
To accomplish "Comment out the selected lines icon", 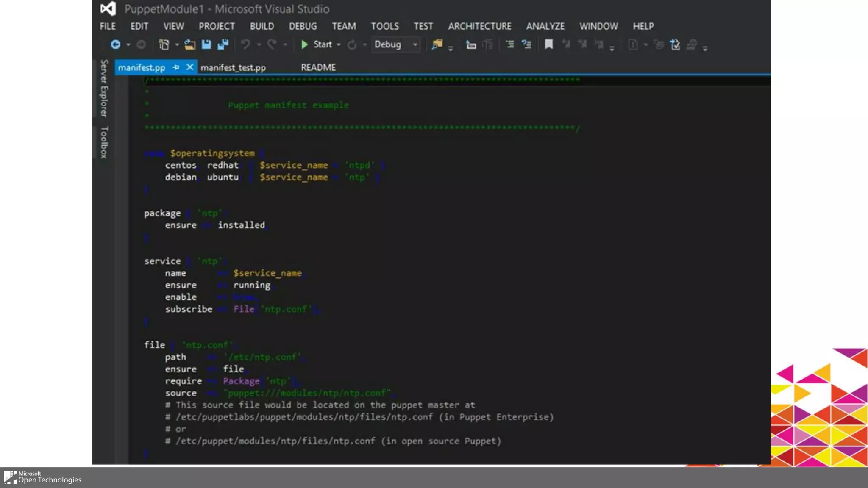I will click(510, 44).
